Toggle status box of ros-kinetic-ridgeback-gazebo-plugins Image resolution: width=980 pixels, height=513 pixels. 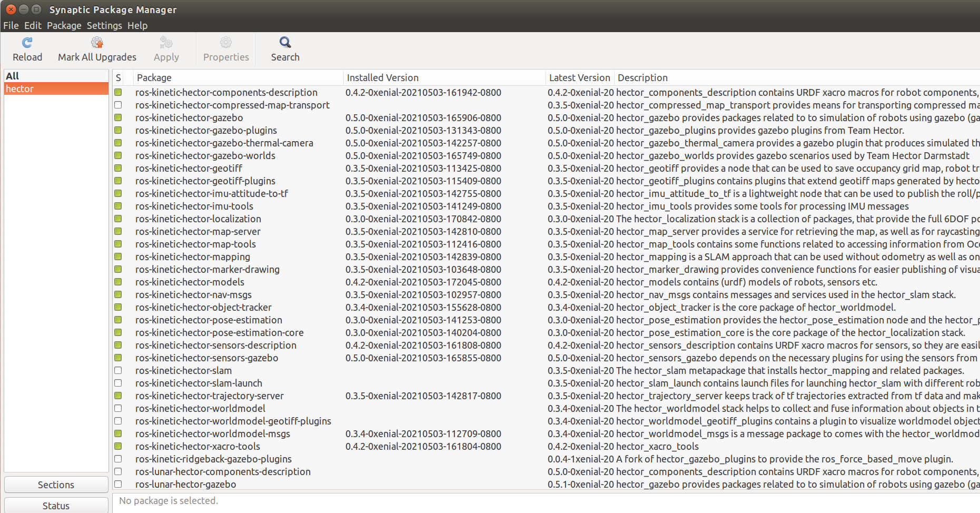pos(118,459)
